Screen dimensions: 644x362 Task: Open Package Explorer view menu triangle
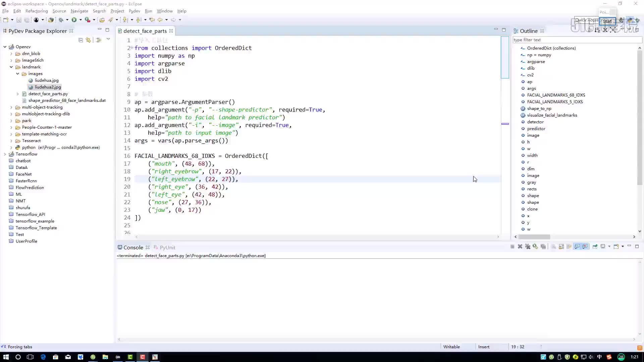108,40
